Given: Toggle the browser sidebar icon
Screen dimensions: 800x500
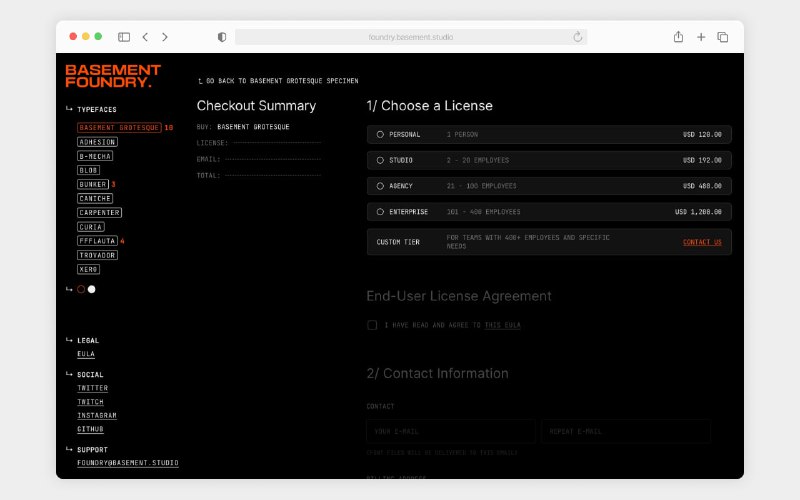Looking at the screenshot, I should coord(124,37).
